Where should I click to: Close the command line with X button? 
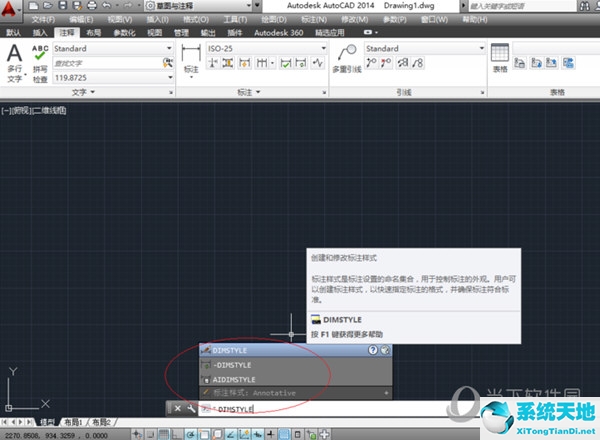click(x=178, y=409)
